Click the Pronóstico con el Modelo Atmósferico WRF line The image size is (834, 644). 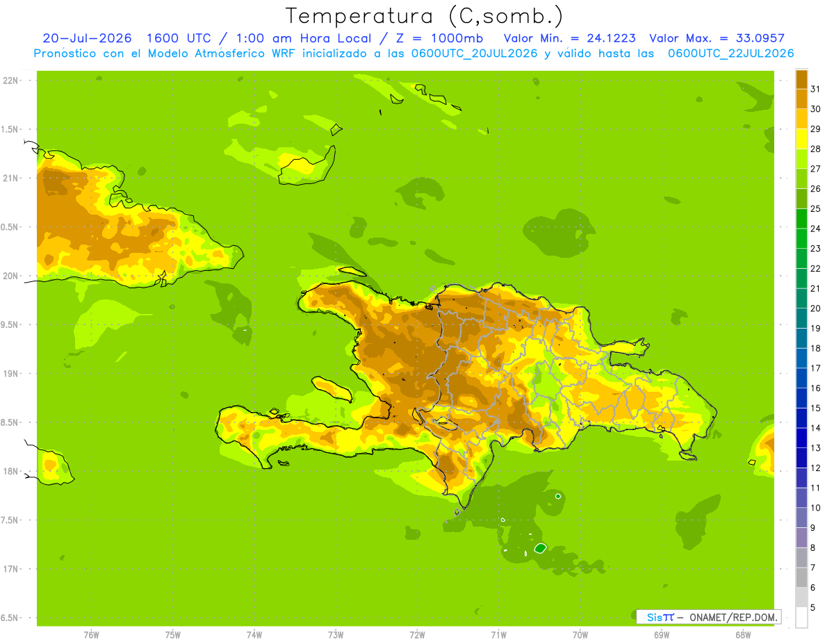414,53
